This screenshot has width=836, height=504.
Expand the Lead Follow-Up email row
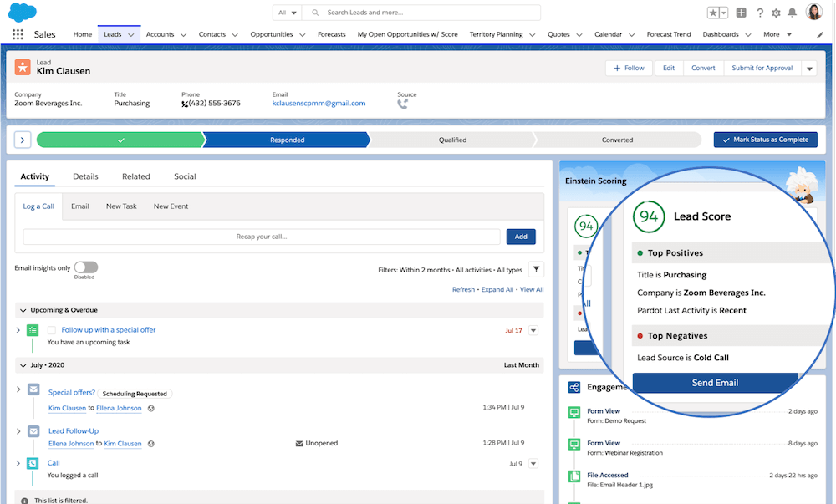18,431
